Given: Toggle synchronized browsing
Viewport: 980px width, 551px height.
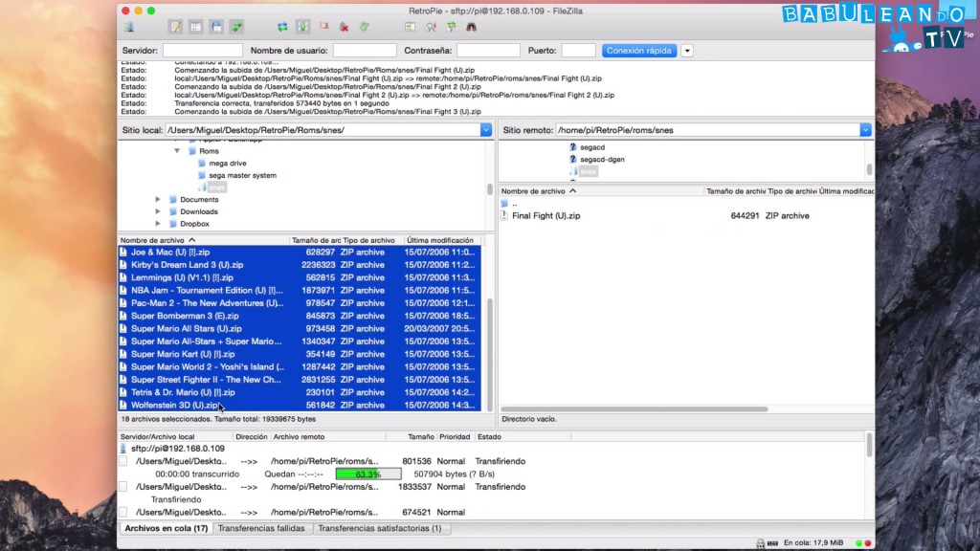Looking at the screenshot, I should 452,27.
